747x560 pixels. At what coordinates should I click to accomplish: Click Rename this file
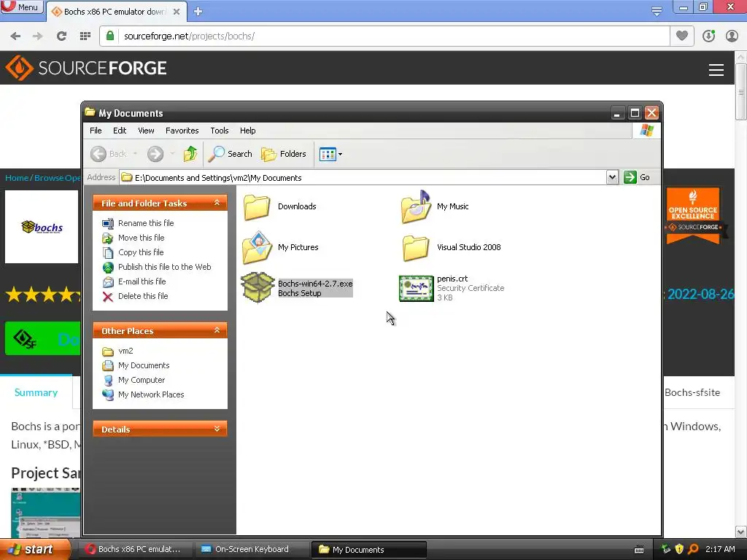(x=146, y=223)
